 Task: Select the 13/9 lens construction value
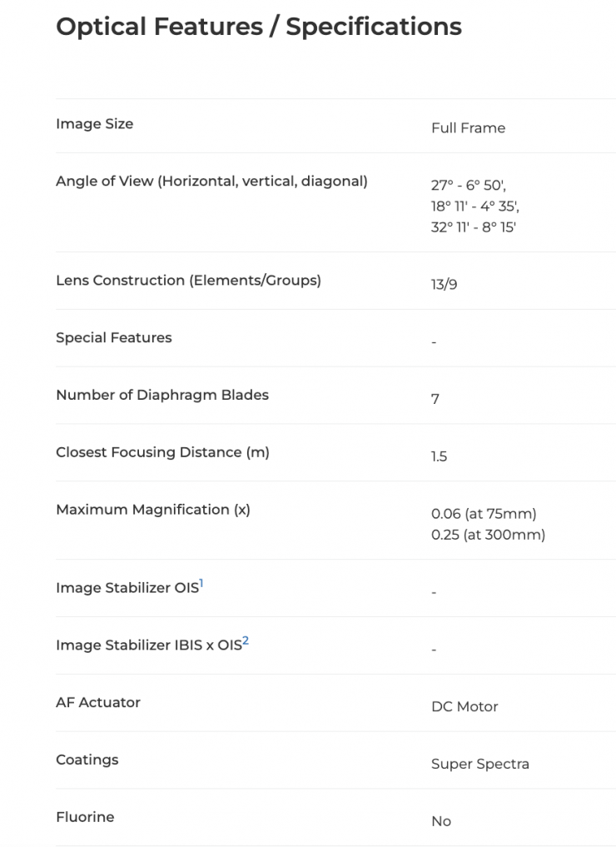tap(444, 285)
